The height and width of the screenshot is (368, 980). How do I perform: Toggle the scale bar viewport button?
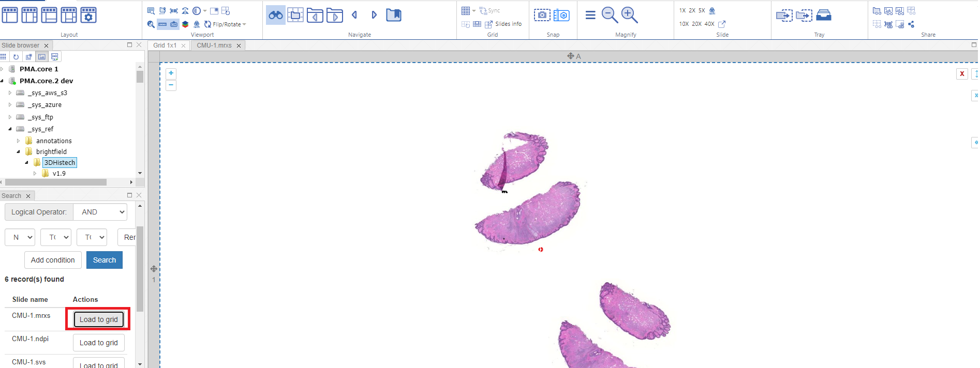pos(162,24)
